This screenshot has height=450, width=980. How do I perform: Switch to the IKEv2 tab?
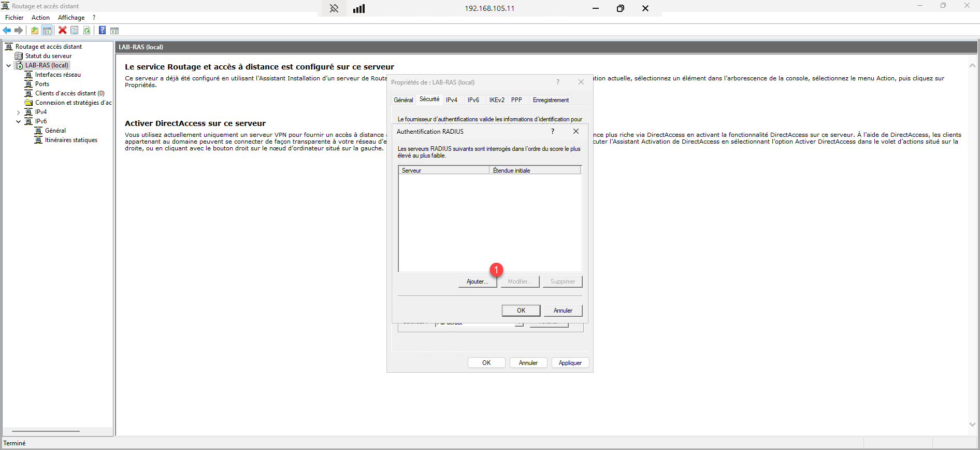496,100
